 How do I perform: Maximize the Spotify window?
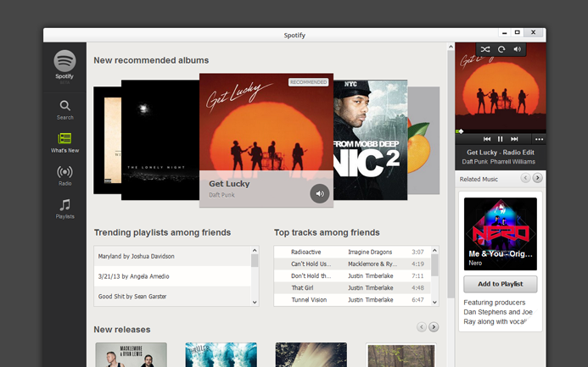(x=517, y=32)
